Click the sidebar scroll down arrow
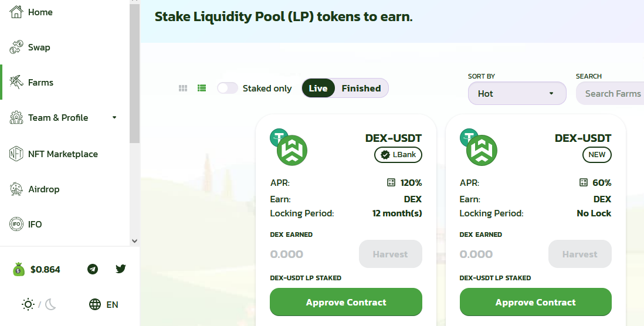644x326 pixels. click(134, 241)
